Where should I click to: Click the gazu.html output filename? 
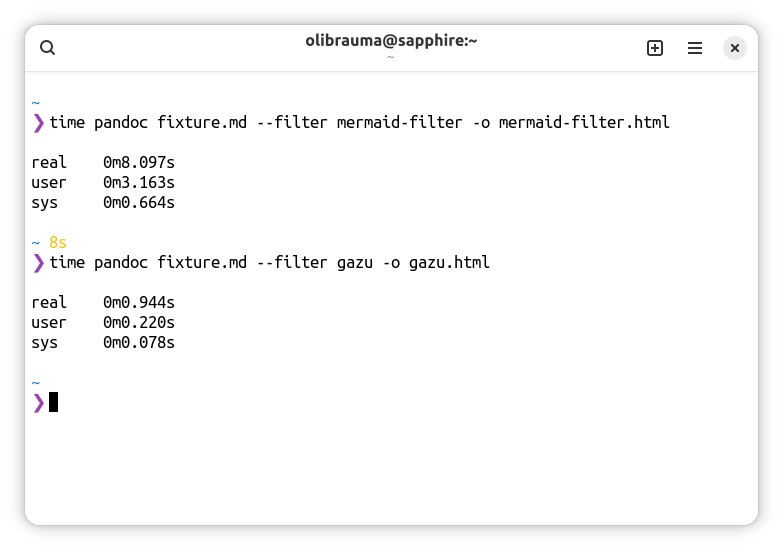coord(449,263)
